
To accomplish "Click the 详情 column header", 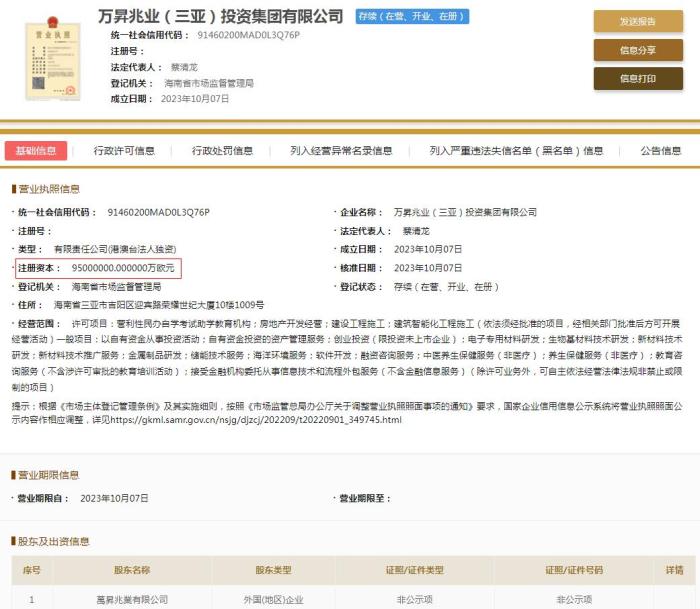I will [x=674, y=570].
